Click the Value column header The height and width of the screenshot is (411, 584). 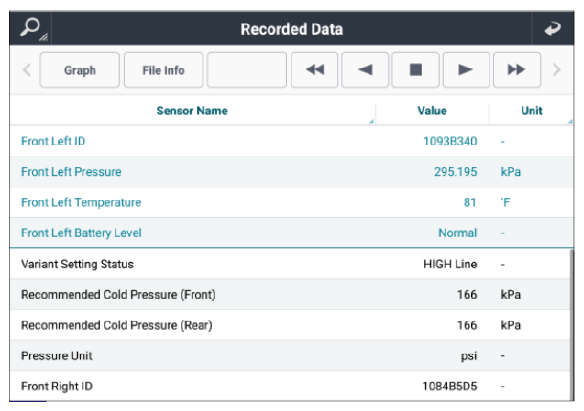432,111
